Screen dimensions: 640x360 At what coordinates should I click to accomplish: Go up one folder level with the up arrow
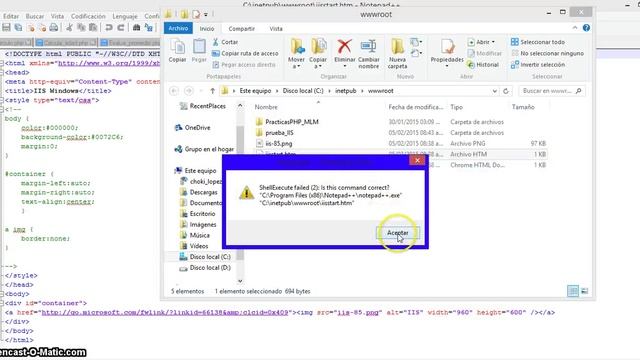(x=212, y=91)
